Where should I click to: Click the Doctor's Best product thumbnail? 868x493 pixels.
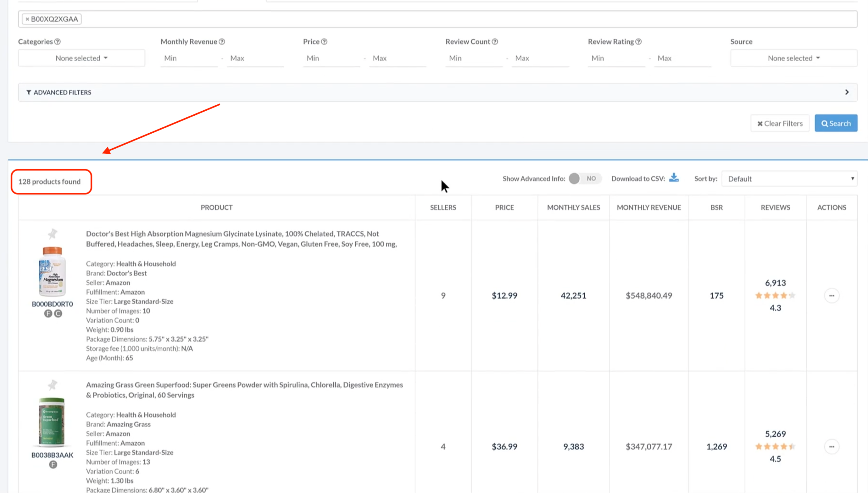click(x=52, y=271)
